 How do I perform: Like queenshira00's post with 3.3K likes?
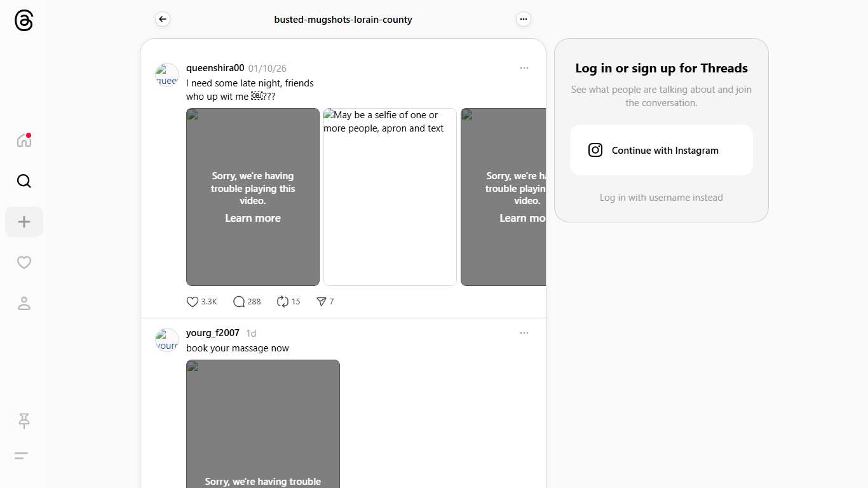pyautogui.click(x=193, y=302)
